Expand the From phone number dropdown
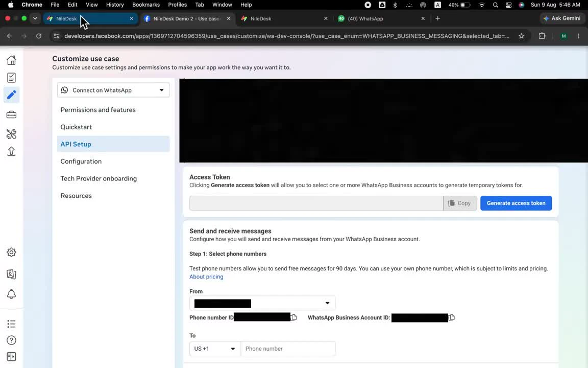The image size is (588, 368). tap(262, 303)
